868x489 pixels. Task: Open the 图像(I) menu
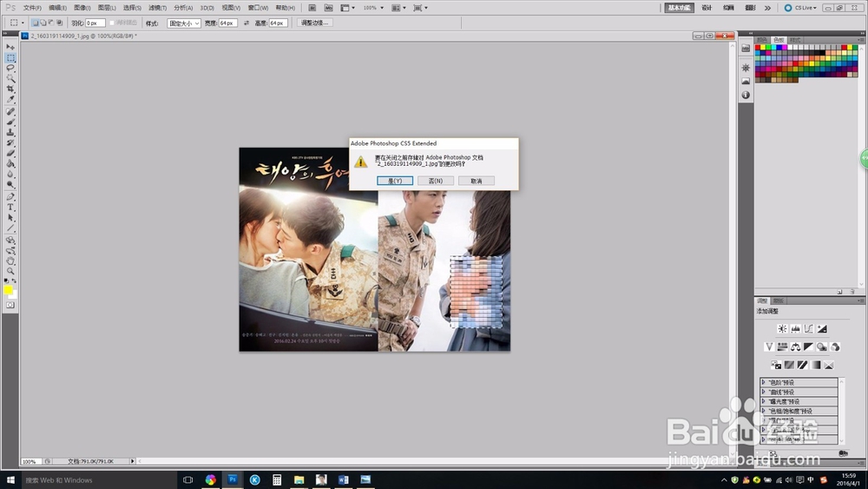pyautogui.click(x=82, y=8)
